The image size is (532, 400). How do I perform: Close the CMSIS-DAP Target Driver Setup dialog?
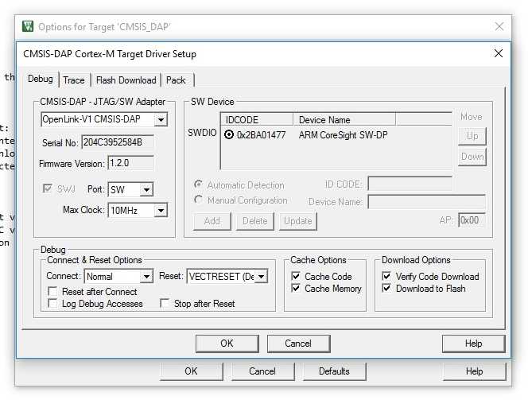click(499, 53)
